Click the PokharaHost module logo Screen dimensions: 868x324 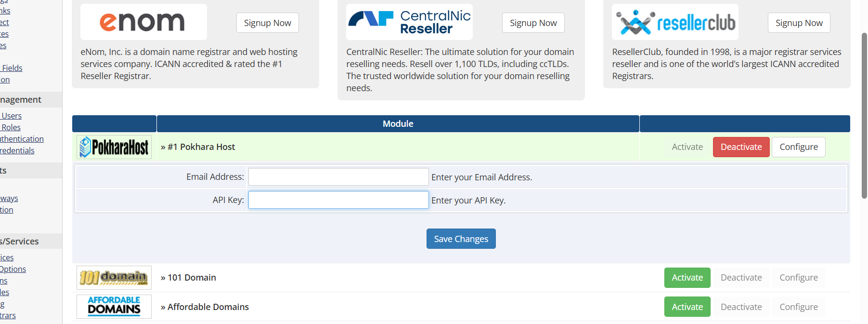click(114, 147)
